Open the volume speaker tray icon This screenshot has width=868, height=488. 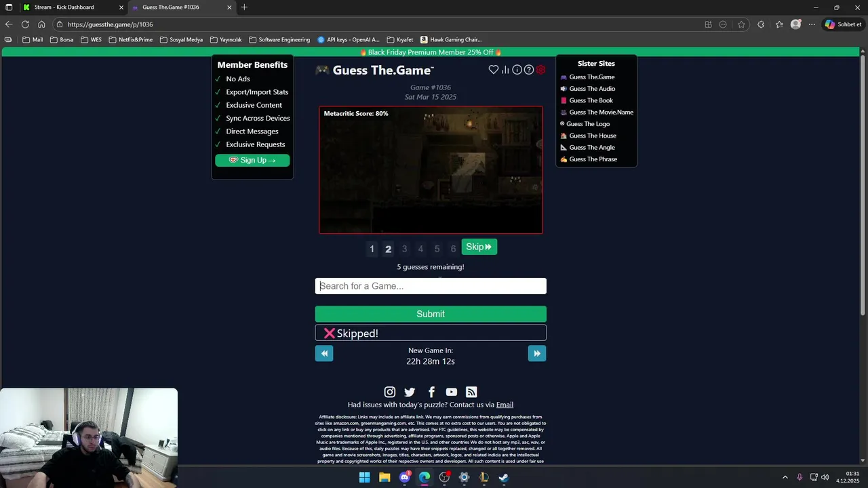click(x=825, y=477)
